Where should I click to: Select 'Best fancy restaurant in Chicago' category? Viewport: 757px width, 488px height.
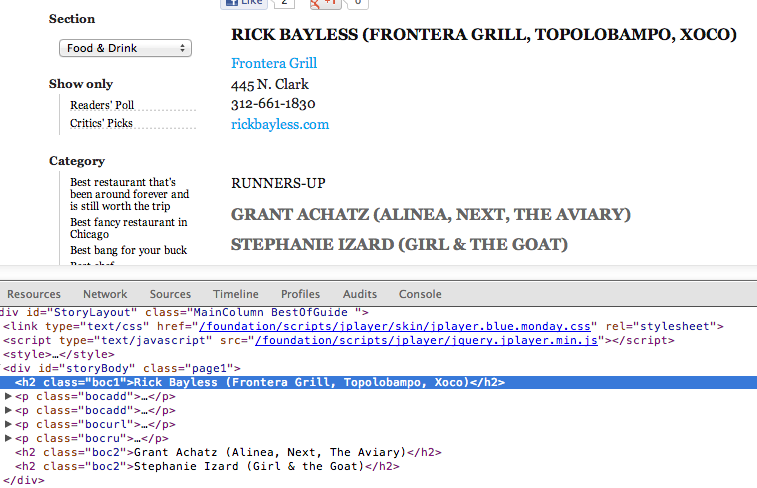coord(128,228)
